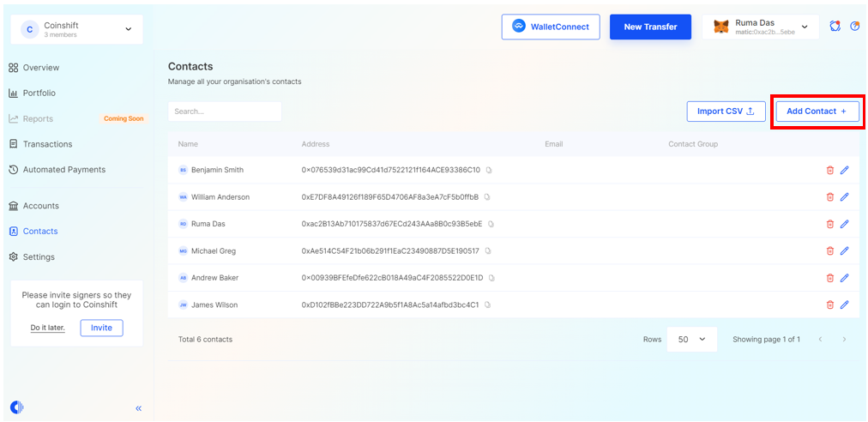Screen dimensions: 868x422
Task: Start a New Transfer
Action: [649, 27]
